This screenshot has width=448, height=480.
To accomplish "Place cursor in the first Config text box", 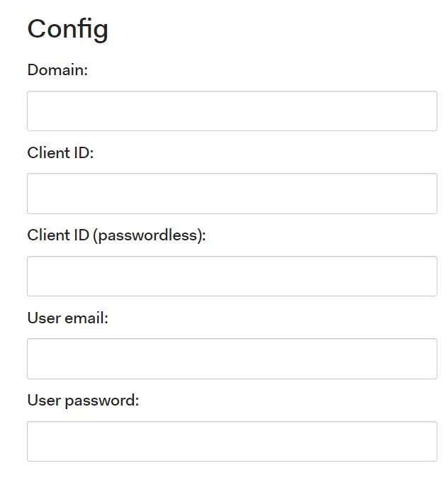I will [232, 111].
